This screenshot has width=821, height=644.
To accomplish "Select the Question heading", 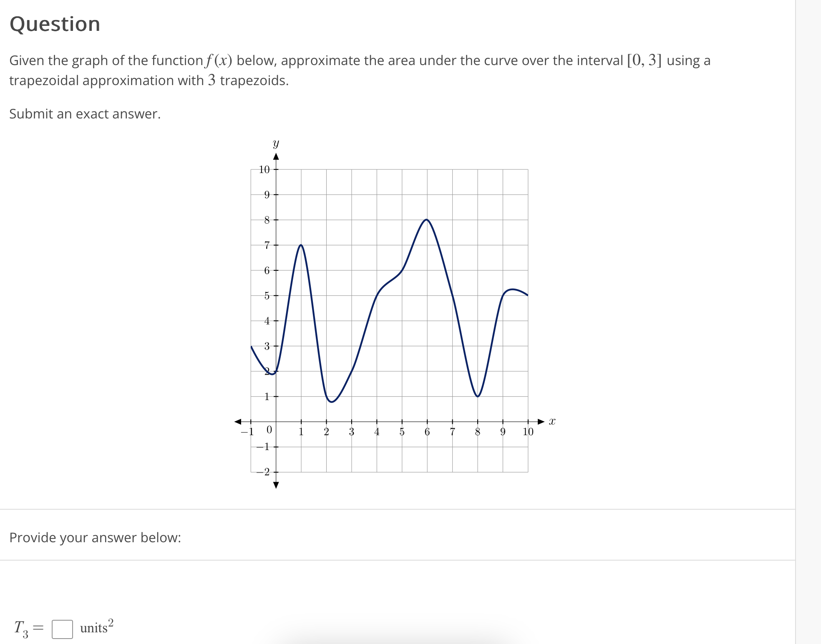I will pyautogui.click(x=54, y=24).
